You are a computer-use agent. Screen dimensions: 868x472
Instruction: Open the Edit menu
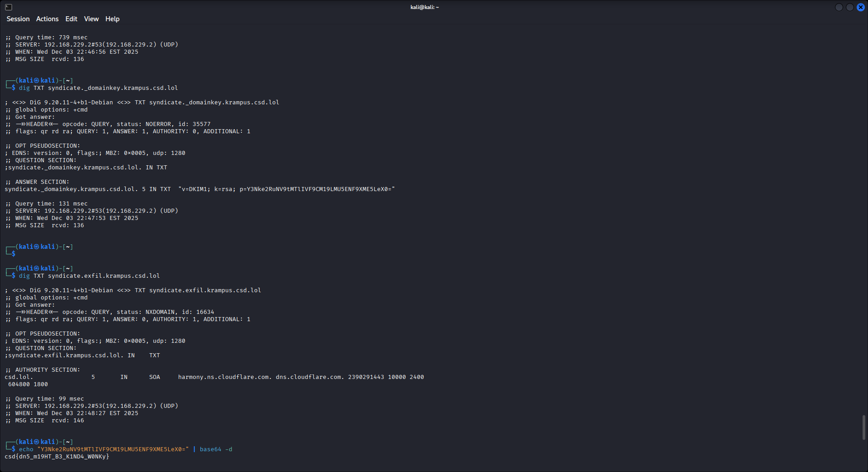(x=71, y=19)
